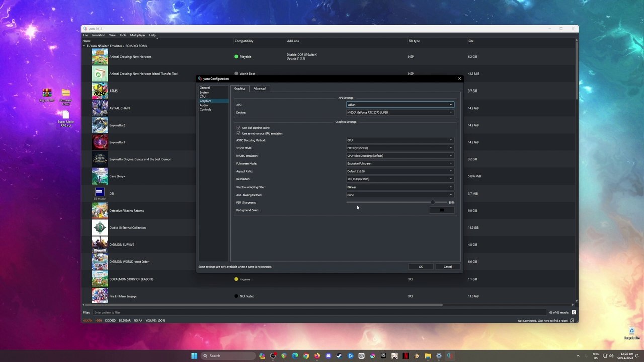Open the VSync Mode dropdown
Screen dimensions: 644x362
400,148
